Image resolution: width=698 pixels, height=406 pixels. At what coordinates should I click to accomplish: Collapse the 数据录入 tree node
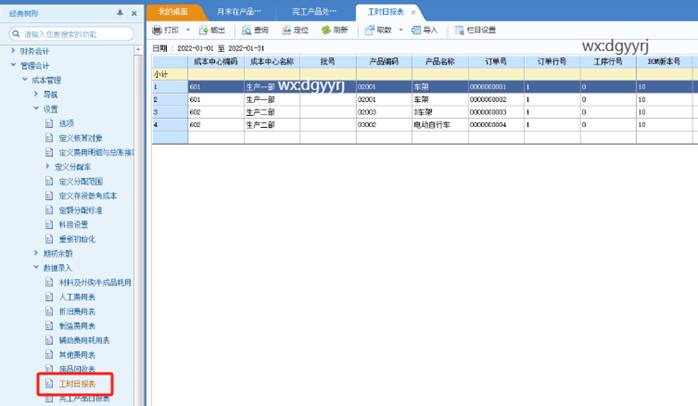(36, 267)
